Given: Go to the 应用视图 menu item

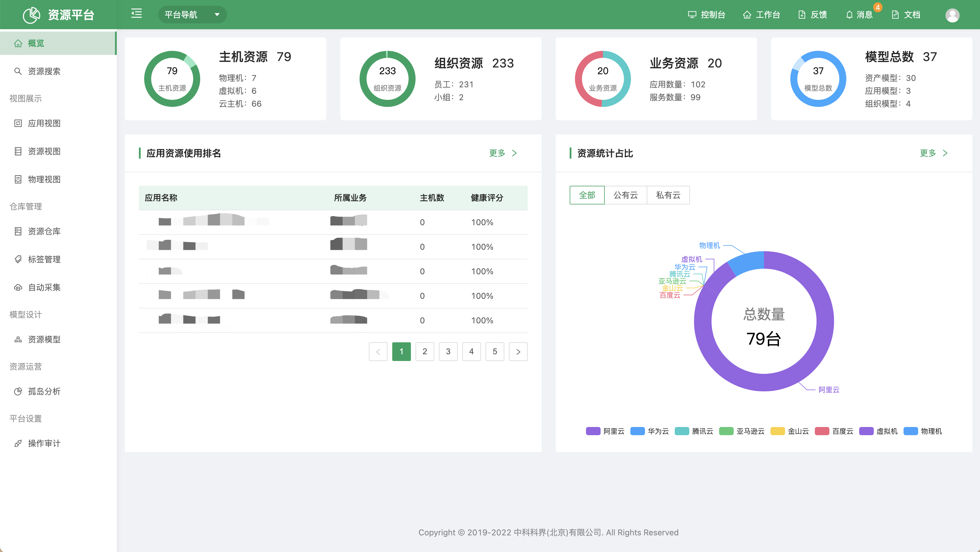Looking at the screenshot, I should (x=58, y=123).
